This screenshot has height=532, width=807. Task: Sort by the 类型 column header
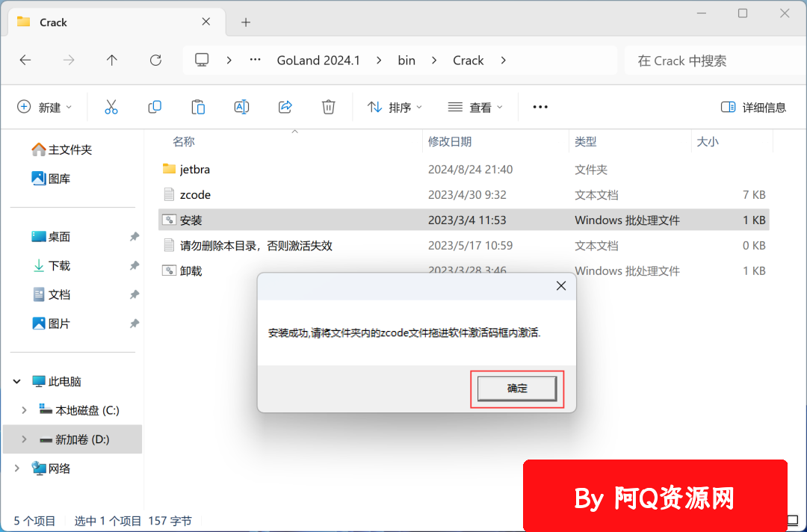(586, 141)
